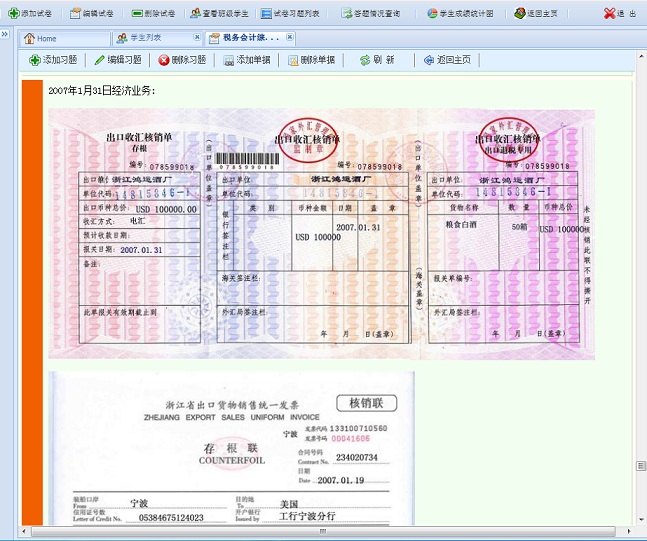The image size is (647, 541).
Task: Switch to the Home tab
Action: (64, 38)
